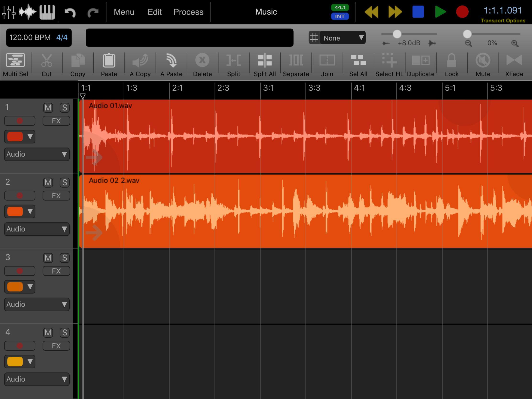Open the mixer view icon
Screen dimensions: 532x399
(9, 12)
